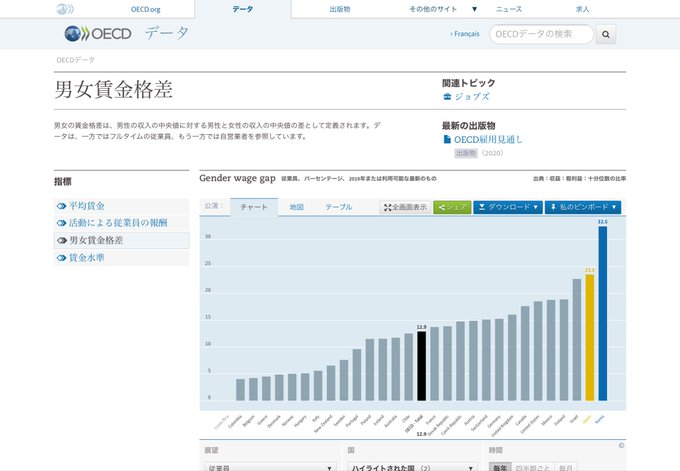Click the eye icon beside 男女賃金格差
Viewport: 680px width, 471px height.
[x=62, y=240]
